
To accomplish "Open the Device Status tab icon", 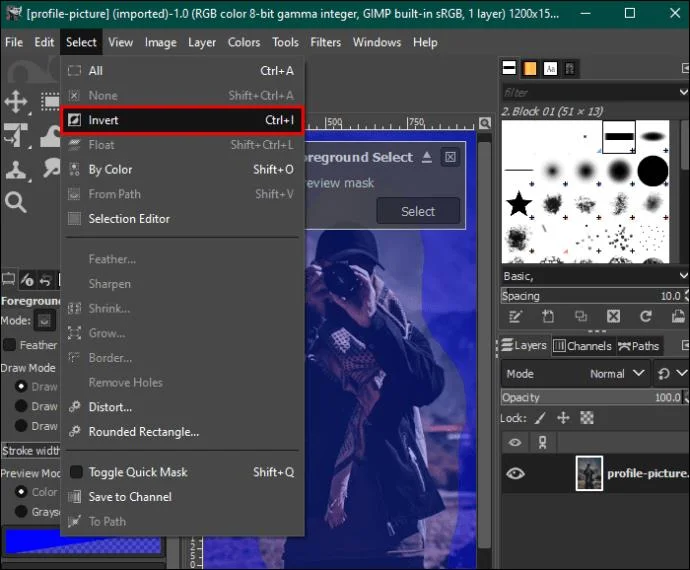I will tap(27, 280).
